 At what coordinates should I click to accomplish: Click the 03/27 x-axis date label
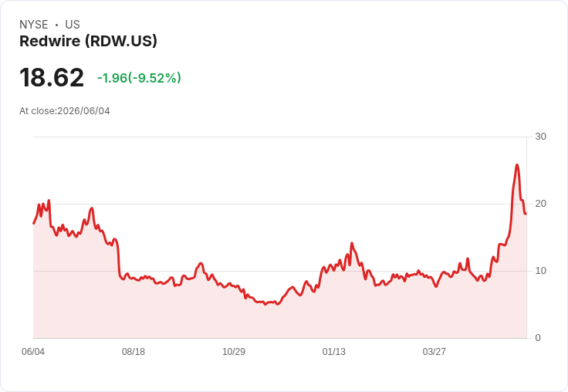pos(434,351)
